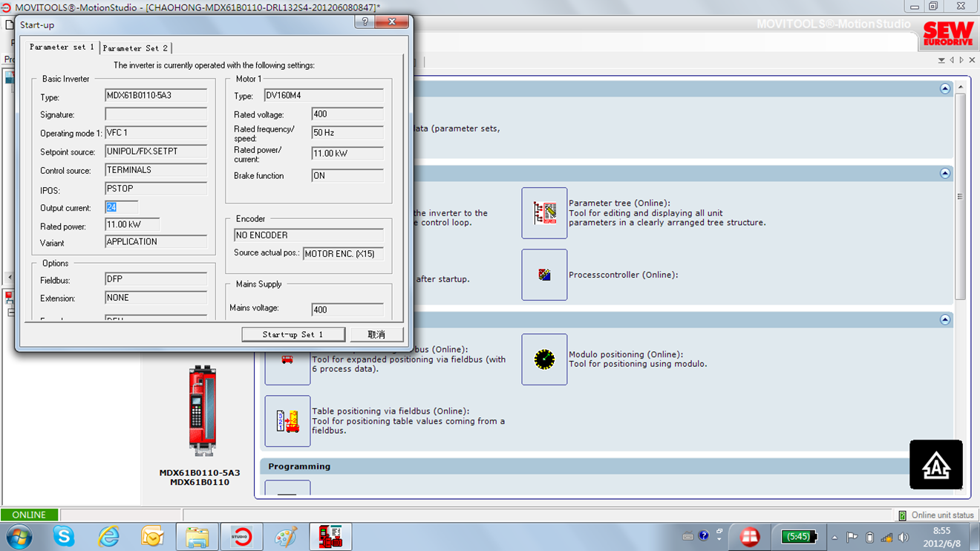Screen dimensions: 980x551
Task: Click the main panel vertical scrollbar
Action: (x=960, y=197)
